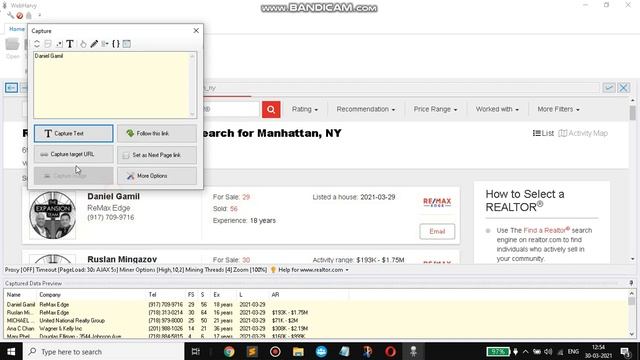Click Daniel Gamil's round profile photo
This screenshot has width=640, height=360.
tap(52, 215)
